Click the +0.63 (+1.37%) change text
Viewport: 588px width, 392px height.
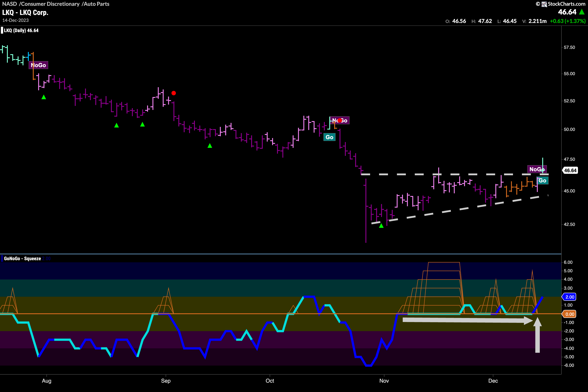[568, 21]
